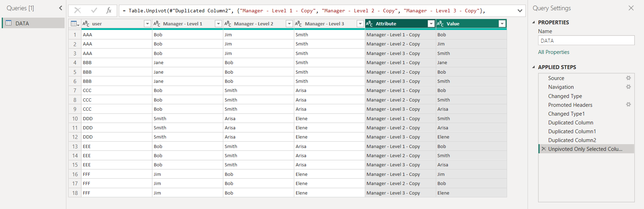
Task: Click the Arisa cell in row 7, Level 3
Action: tap(329, 90)
